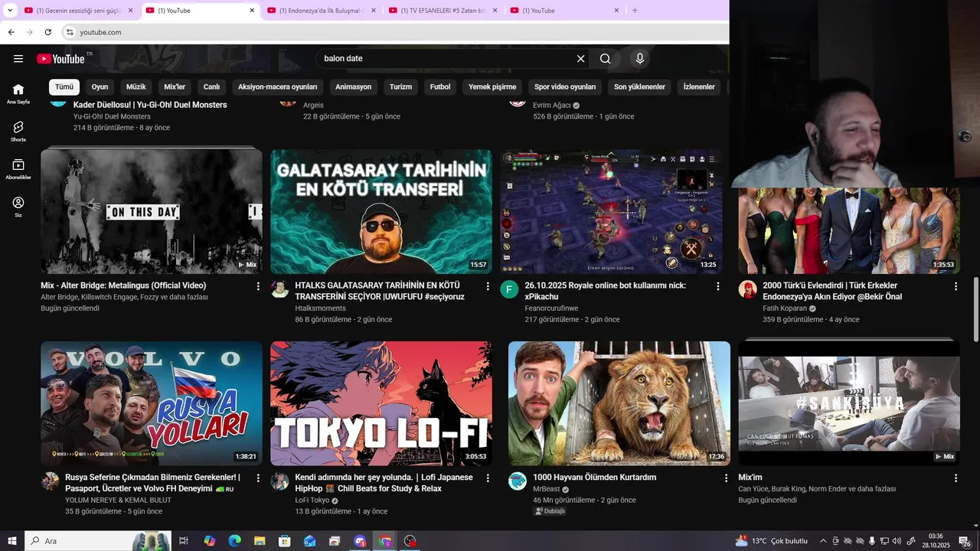Open the Evrim Ağacı channel link

point(553,106)
